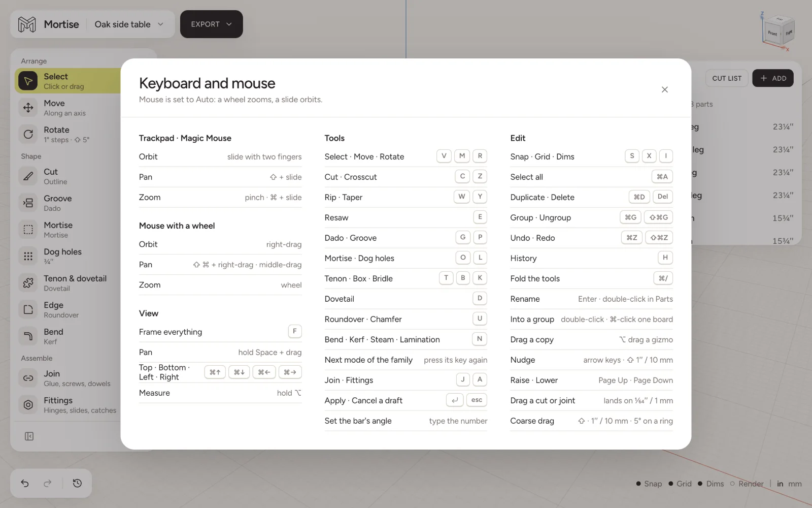Pick the Tenon & dovetail tool icon

pos(28,283)
